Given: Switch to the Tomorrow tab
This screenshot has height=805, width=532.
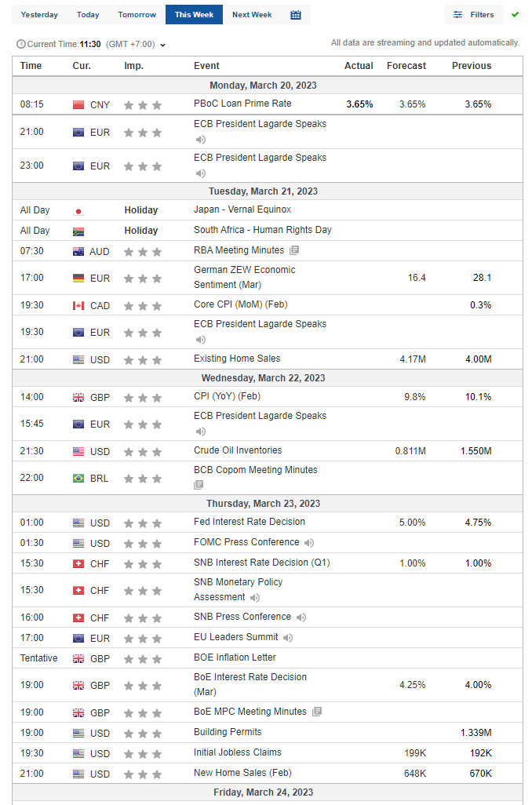Looking at the screenshot, I should click(x=137, y=15).
